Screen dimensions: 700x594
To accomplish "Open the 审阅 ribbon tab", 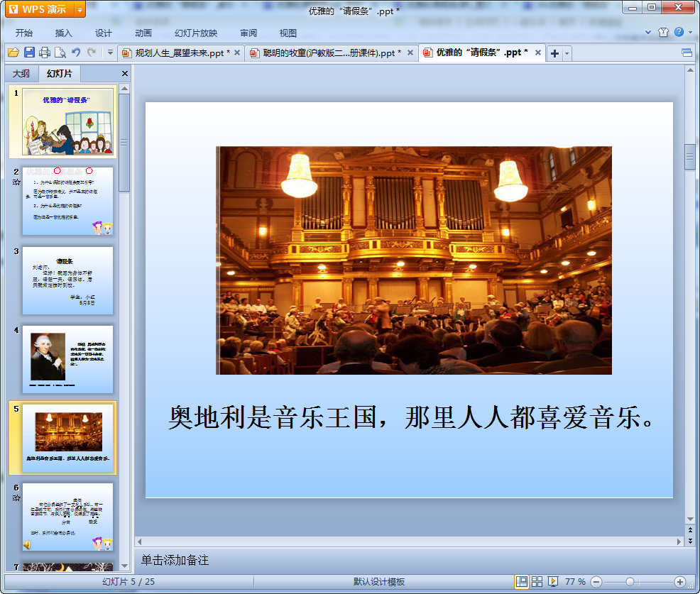I will pyautogui.click(x=248, y=33).
